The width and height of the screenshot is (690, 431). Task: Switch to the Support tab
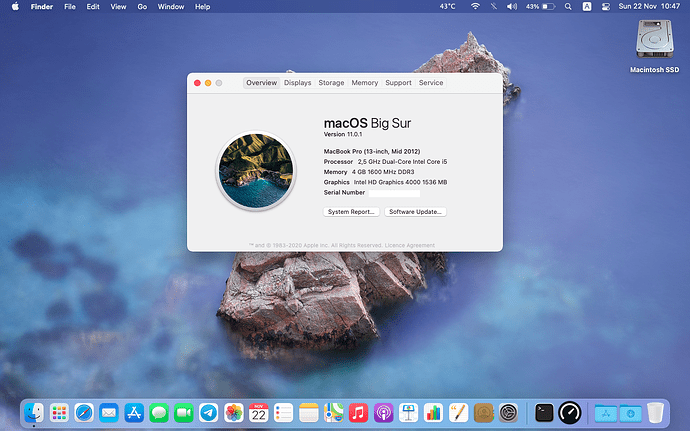coord(399,83)
